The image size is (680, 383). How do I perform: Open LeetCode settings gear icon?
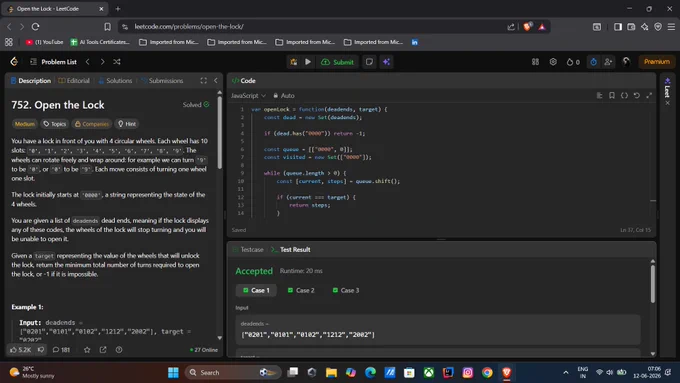[553, 62]
